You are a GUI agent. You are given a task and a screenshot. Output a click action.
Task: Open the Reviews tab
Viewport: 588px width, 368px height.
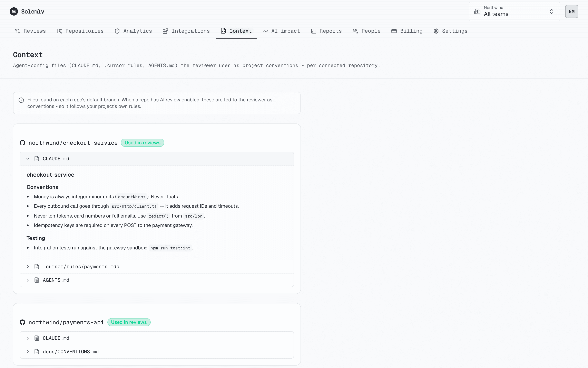tap(30, 31)
